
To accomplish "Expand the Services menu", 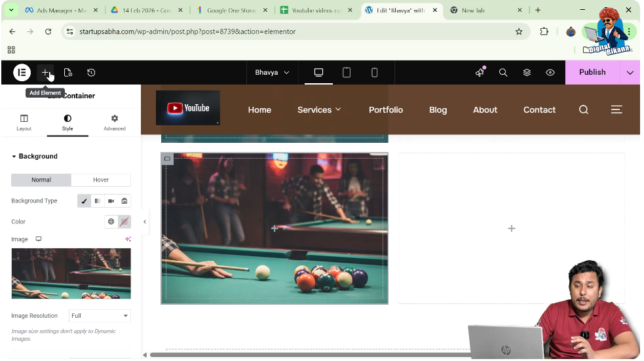I will 319,110.
